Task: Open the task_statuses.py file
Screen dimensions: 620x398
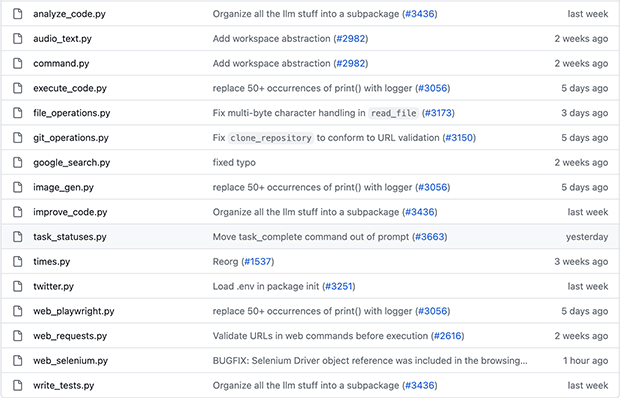Action: (70, 237)
